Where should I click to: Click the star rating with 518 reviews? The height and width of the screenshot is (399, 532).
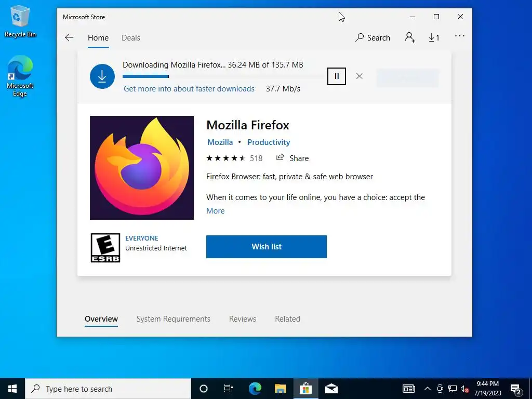(x=234, y=158)
